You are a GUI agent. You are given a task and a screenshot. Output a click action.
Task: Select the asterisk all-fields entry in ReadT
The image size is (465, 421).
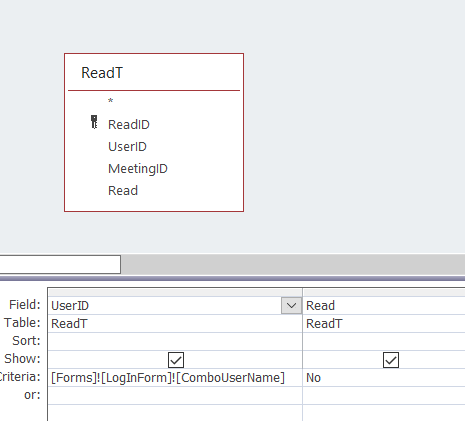(111, 101)
